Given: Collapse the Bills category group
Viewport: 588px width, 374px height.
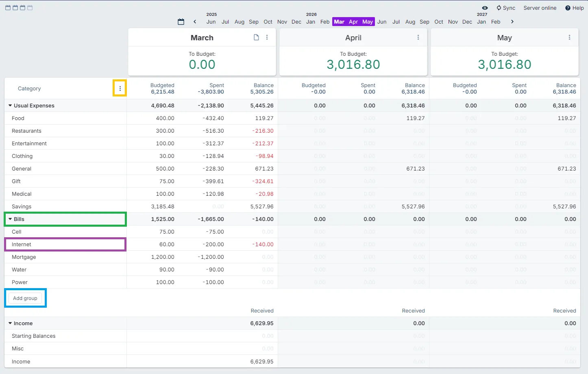Looking at the screenshot, I should pyautogui.click(x=10, y=219).
